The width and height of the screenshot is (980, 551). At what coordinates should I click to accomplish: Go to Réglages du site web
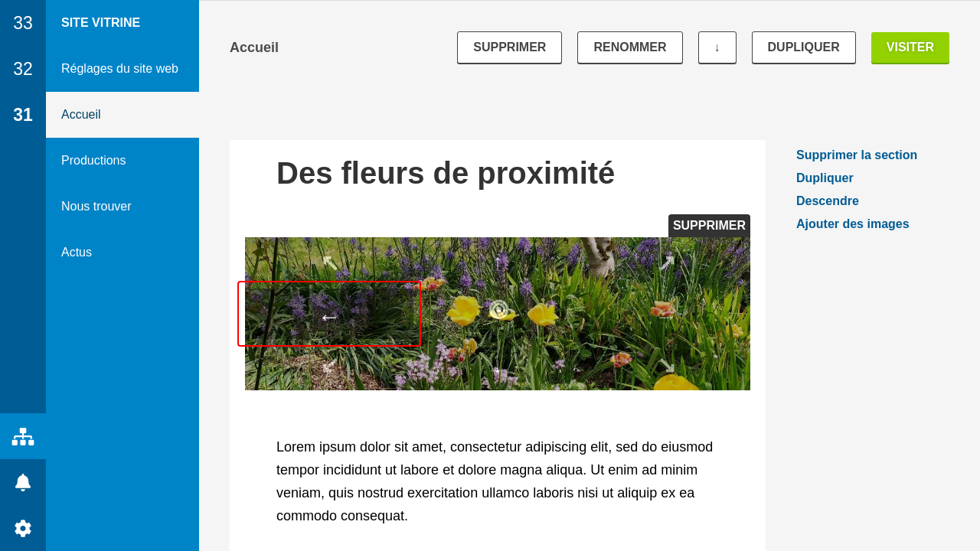119,69
